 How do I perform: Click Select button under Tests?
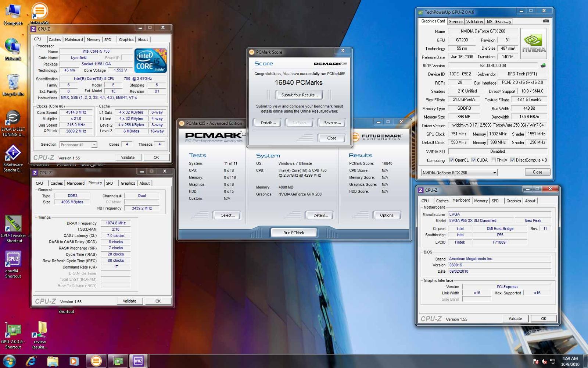[x=227, y=215]
